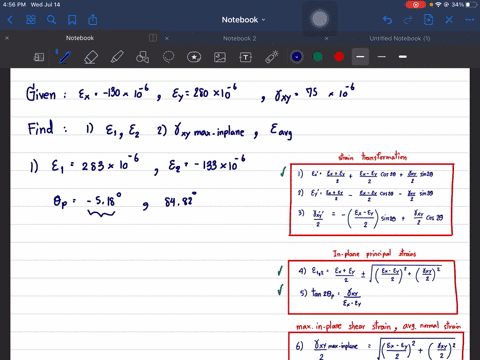Open the more options ellipsis menu
480x360 pixels.
469,20
